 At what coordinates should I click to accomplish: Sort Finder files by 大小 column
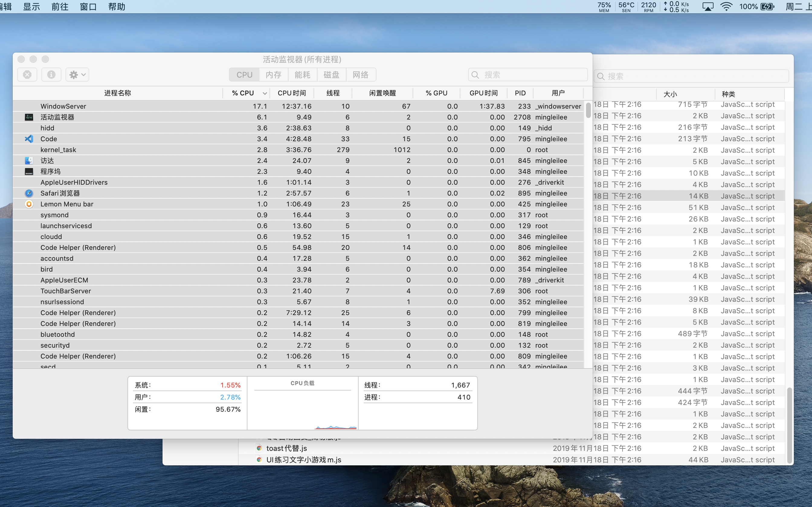tap(670, 94)
